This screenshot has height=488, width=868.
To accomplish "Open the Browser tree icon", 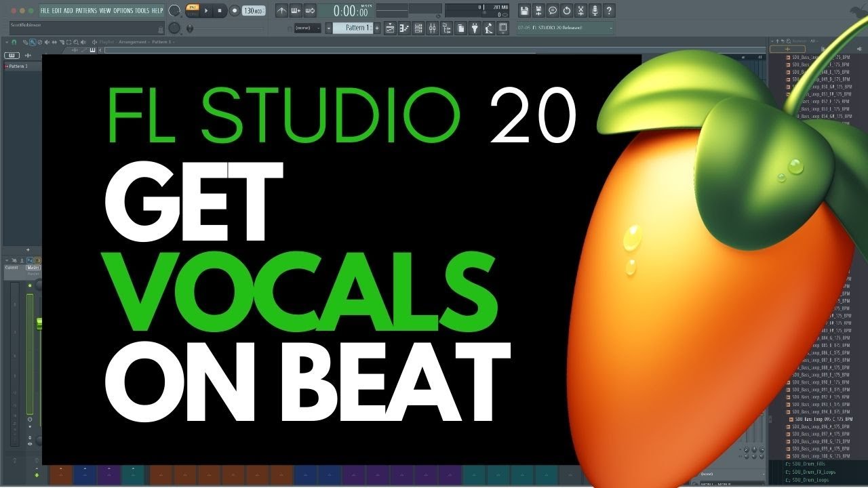I will (447, 28).
